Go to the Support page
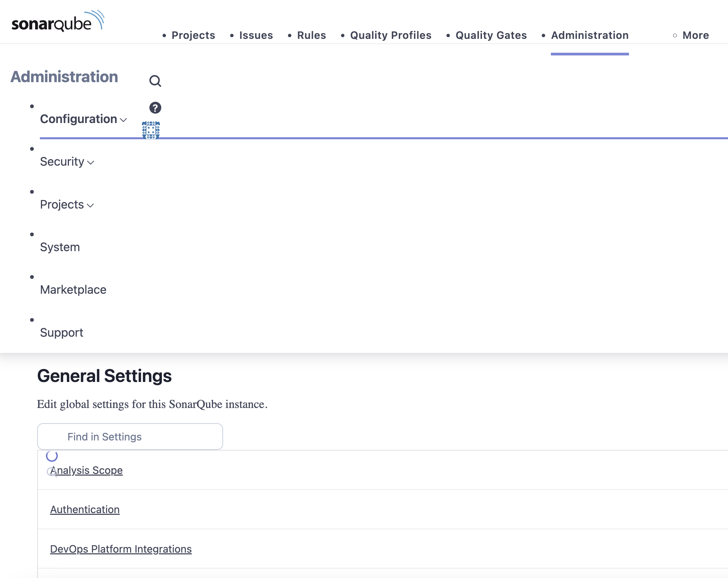 coord(62,333)
